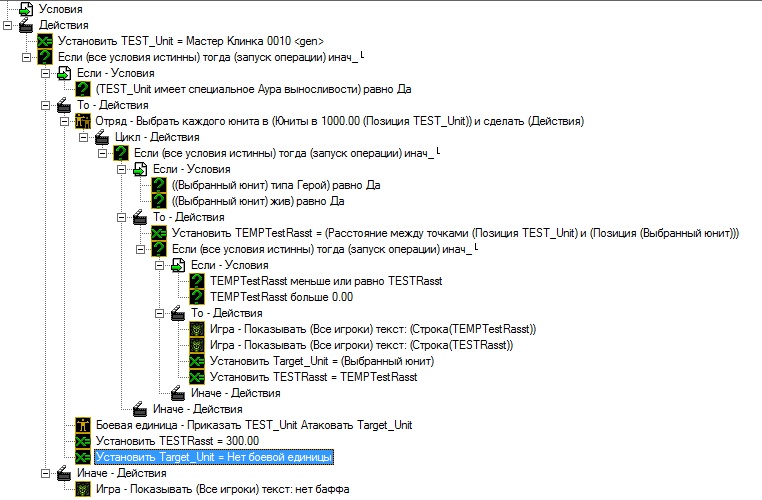Click the condition icon for типа Герой row

(159, 185)
